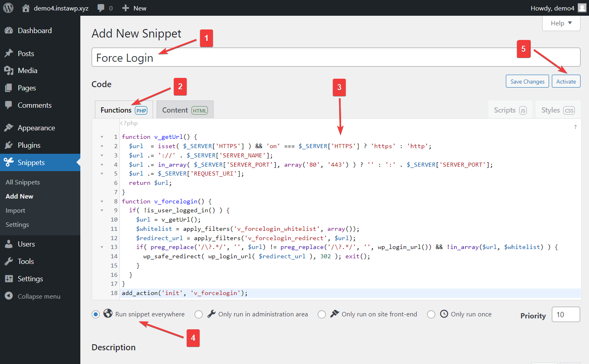This screenshot has height=364, width=589.
Task: Open Pages using the sidebar icon
Action: point(9,88)
